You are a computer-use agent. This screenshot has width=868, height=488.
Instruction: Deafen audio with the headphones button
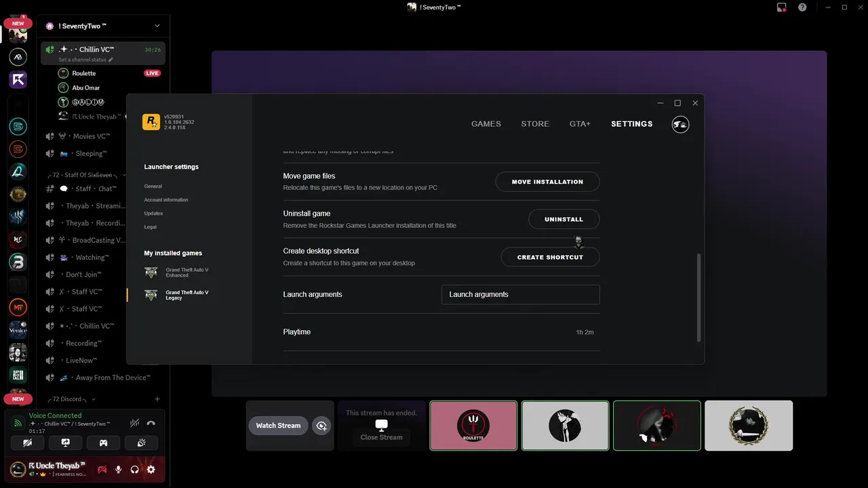tap(134, 470)
